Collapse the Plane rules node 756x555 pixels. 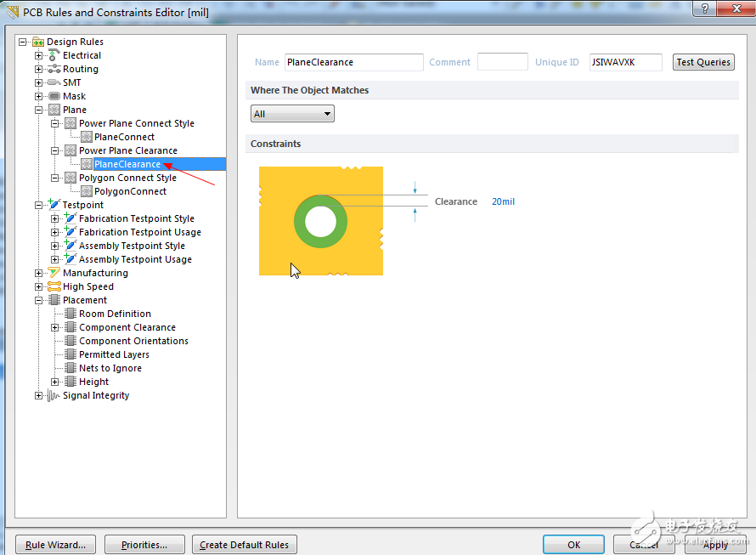(x=38, y=110)
